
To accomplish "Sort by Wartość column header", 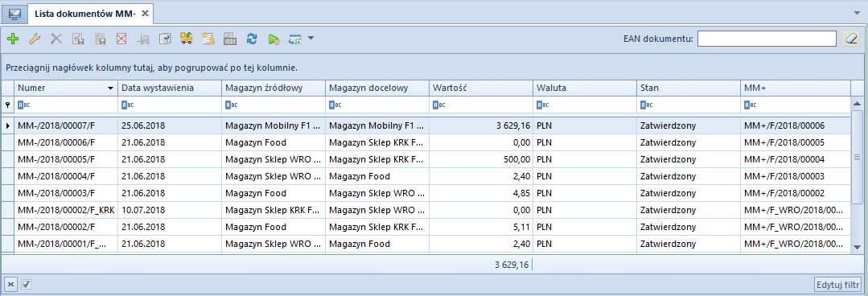I will click(481, 88).
